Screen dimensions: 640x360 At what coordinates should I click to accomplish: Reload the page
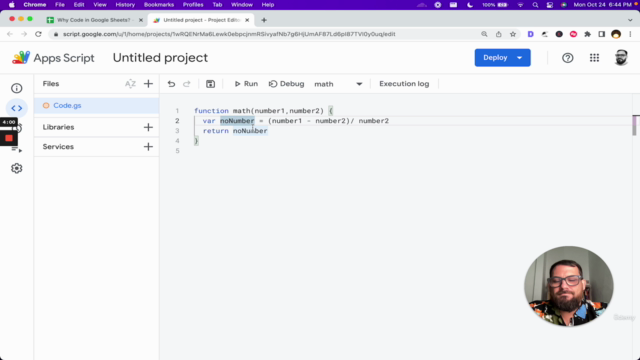click(x=38, y=34)
